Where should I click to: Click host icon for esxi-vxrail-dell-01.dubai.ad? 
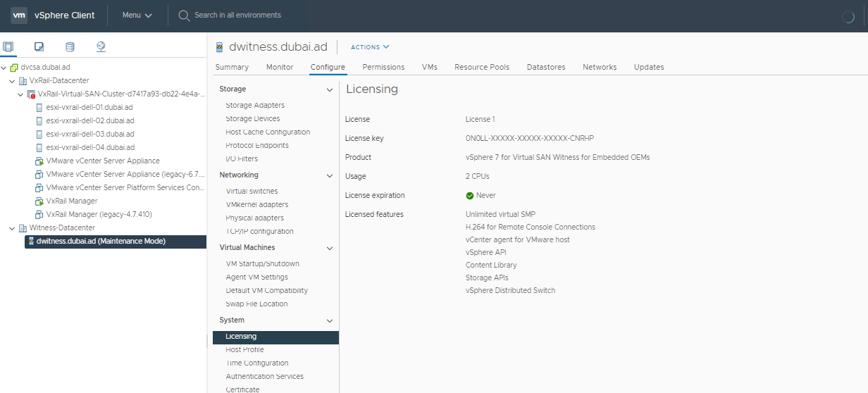click(x=39, y=108)
